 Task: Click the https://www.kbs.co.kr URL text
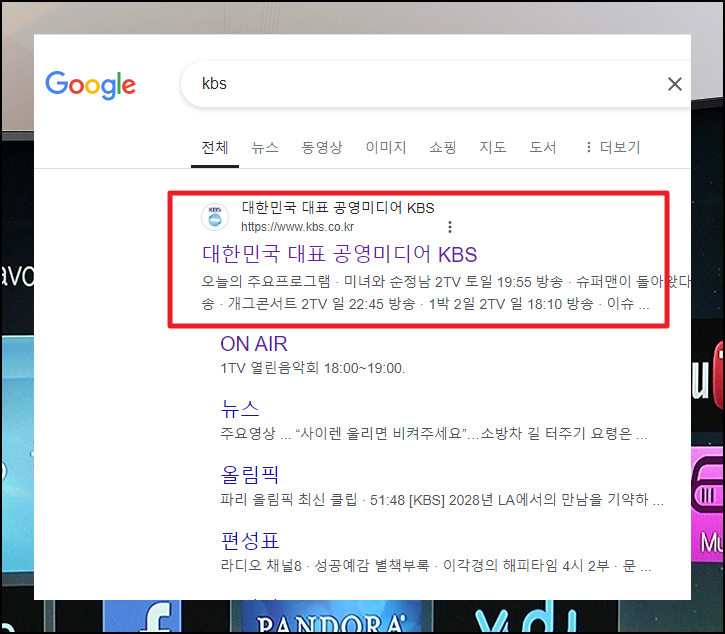point(297,227)
